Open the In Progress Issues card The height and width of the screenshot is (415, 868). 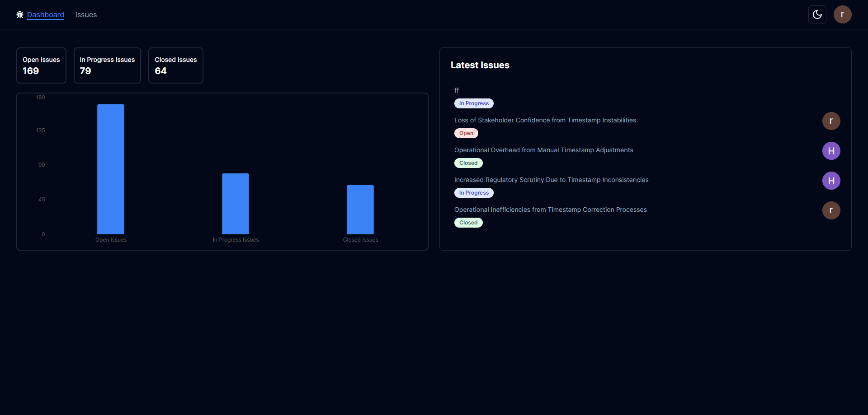pyautogui.click(x=107, y=65)
